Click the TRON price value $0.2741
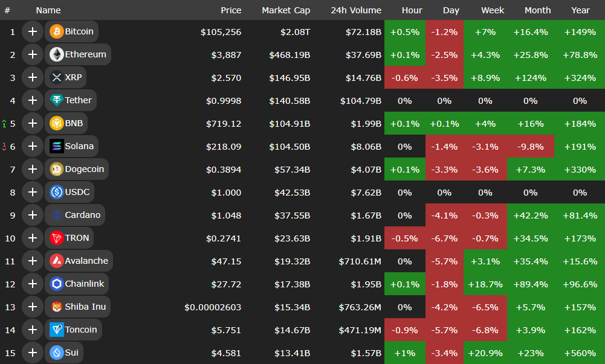Screen dimensions: 605x364 tap(224, 238)
